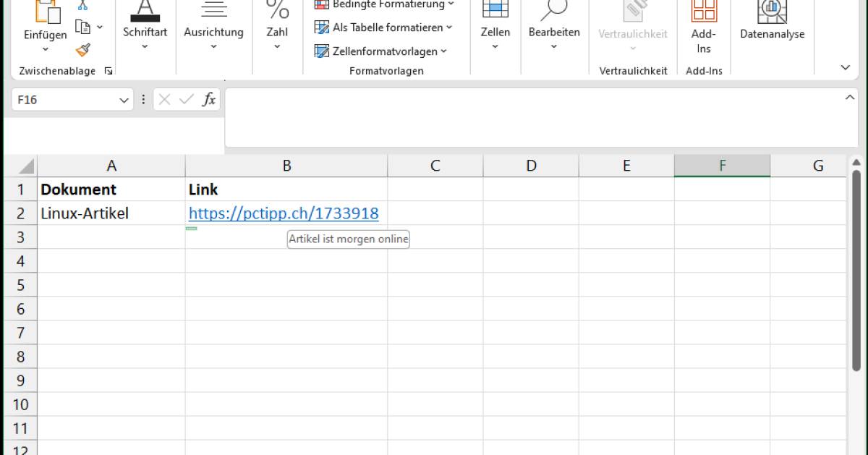The width and height of the screenshot is (868, 455).
Task: Click the Kopieren icon
Action: coord(82,26)
